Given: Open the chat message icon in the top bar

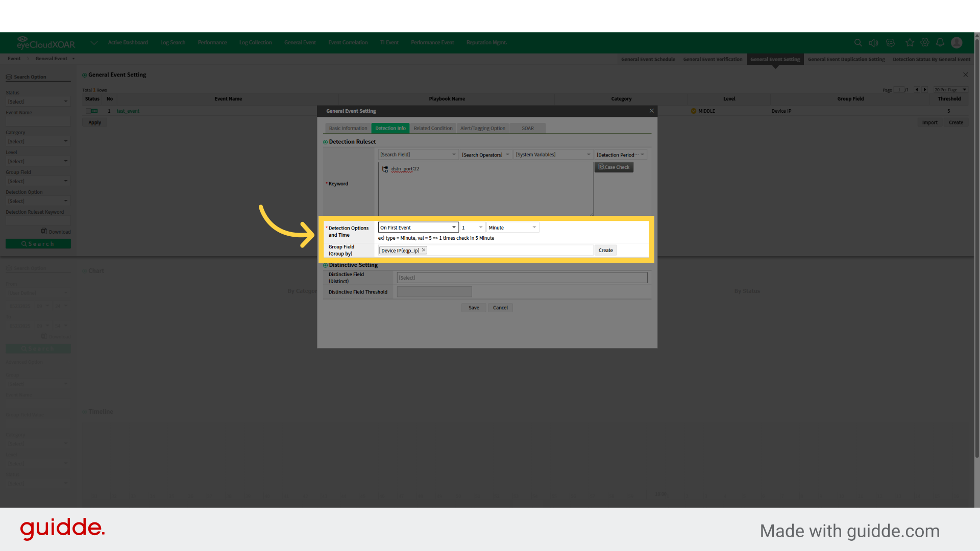Looking at the screenshot, I should tap(890, 42).
